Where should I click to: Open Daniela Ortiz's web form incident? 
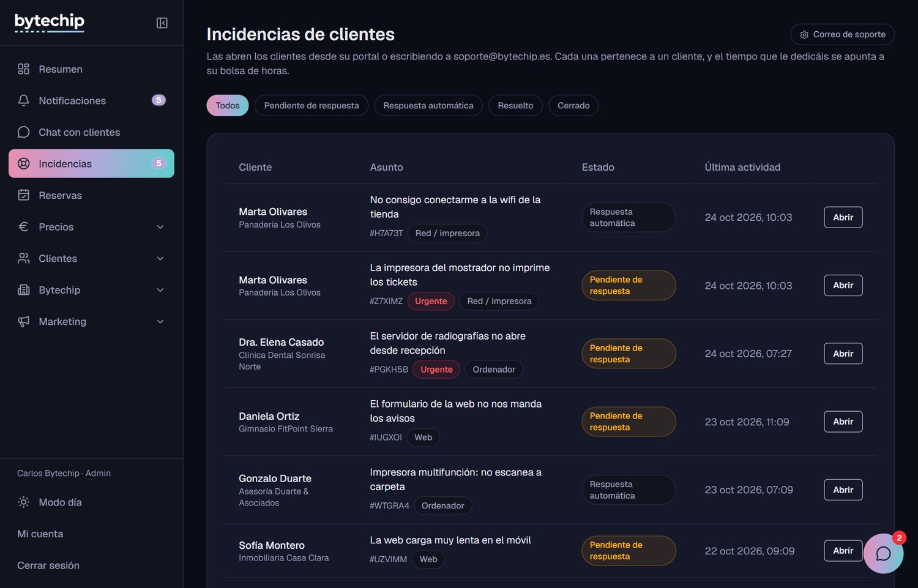pos(843,422)
